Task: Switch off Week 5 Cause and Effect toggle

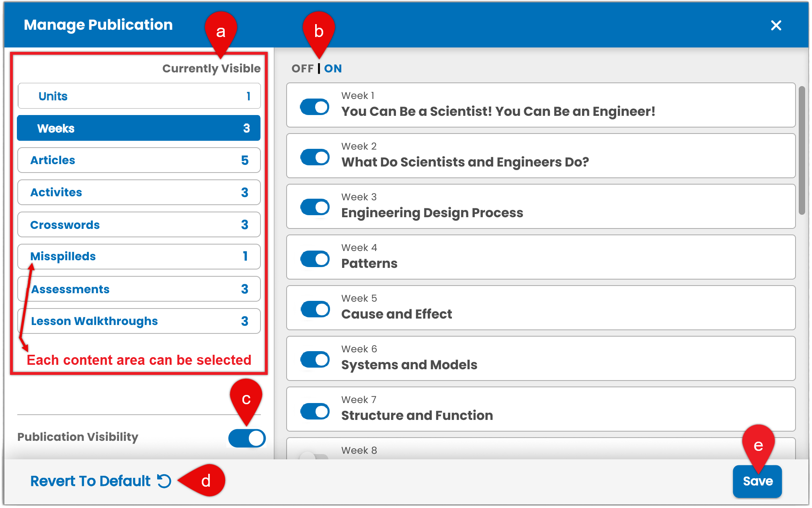Action: pyautogui.click(x=315, y=309)
